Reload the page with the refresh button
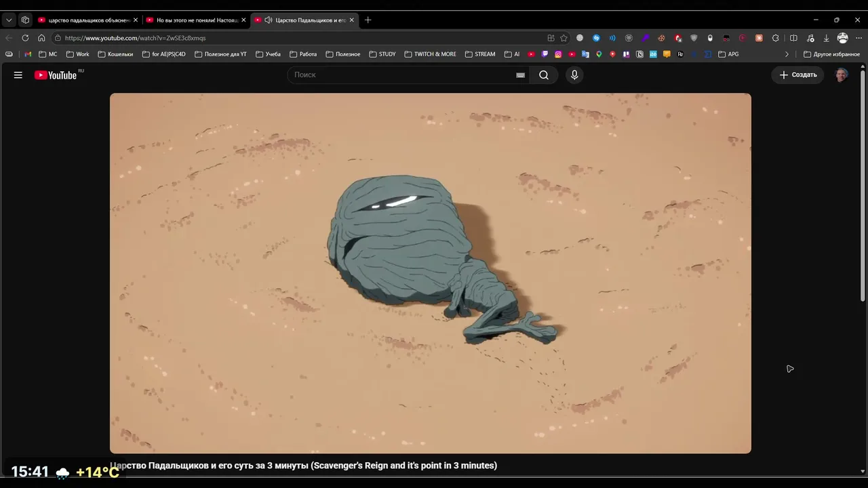Image resolution: width=868 pixels, height=488 pixels. tap(25, 38)
